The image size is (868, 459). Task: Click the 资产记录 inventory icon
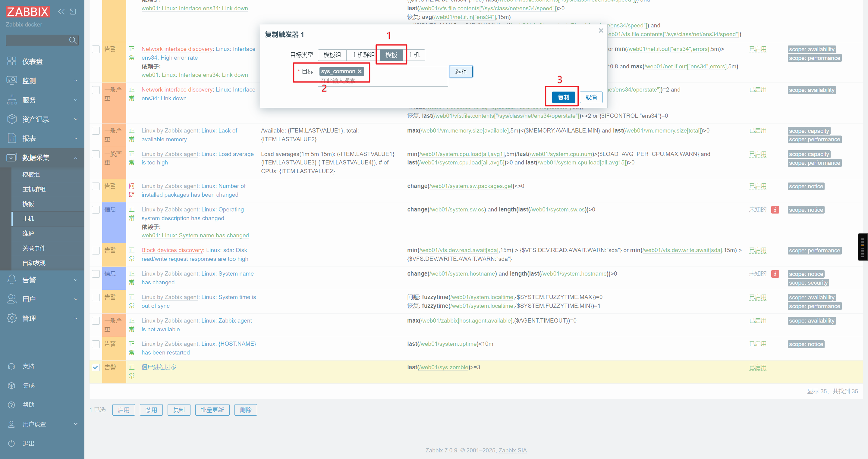[x=12, y=119]
